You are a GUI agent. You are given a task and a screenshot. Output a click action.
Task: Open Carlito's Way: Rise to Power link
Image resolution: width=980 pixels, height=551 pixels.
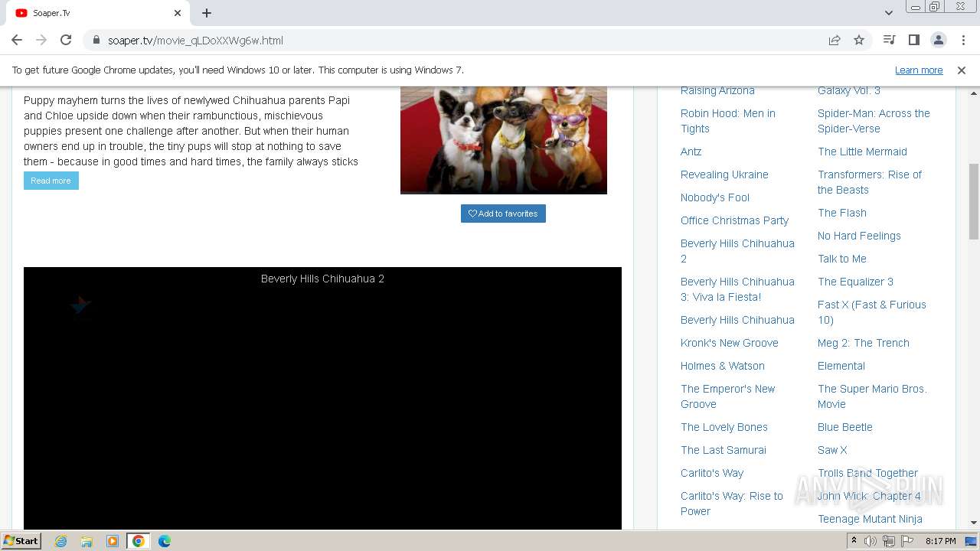731,504
